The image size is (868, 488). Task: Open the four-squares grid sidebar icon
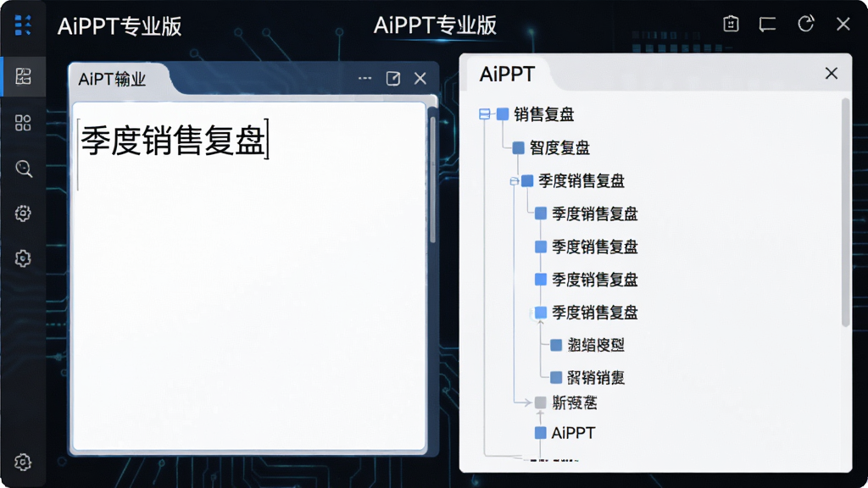click(x=23, y=122)
